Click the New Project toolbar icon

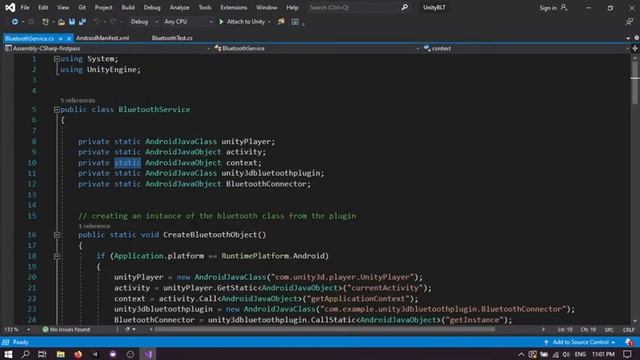(x=45, y=22)
